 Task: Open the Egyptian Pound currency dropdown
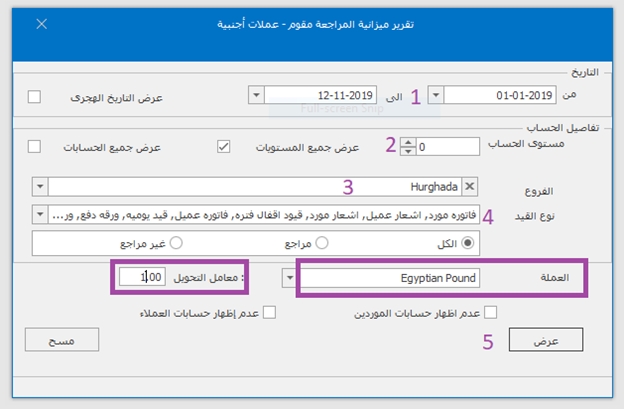290,277
